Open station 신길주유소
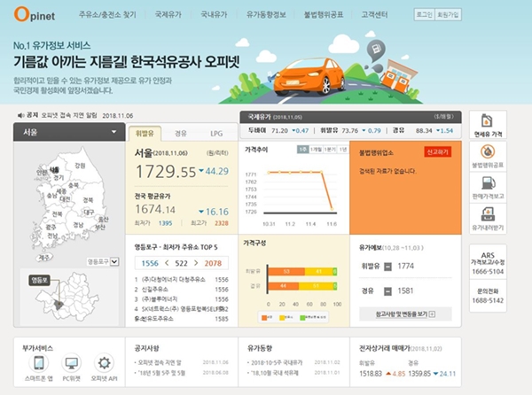The image size is (532, 395). pos(154,290)
